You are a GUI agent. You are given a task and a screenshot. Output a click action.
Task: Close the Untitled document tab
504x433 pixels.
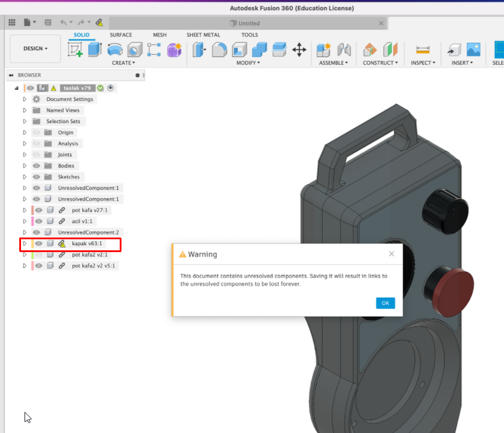[381, 23]
